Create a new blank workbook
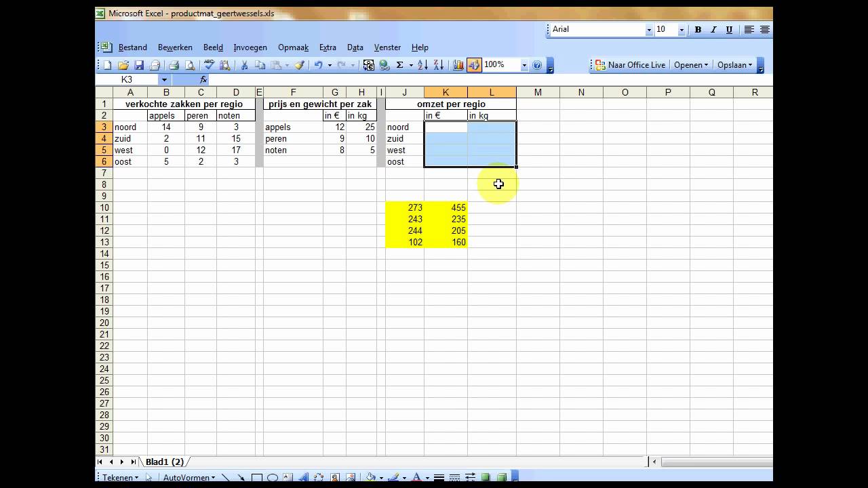 (107, 65)
